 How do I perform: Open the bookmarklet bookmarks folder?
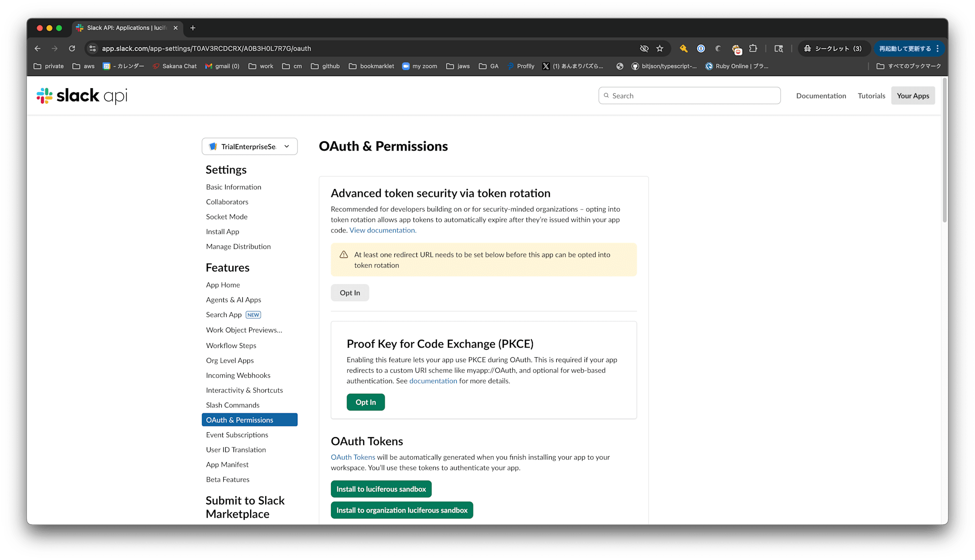pos(371,66)
